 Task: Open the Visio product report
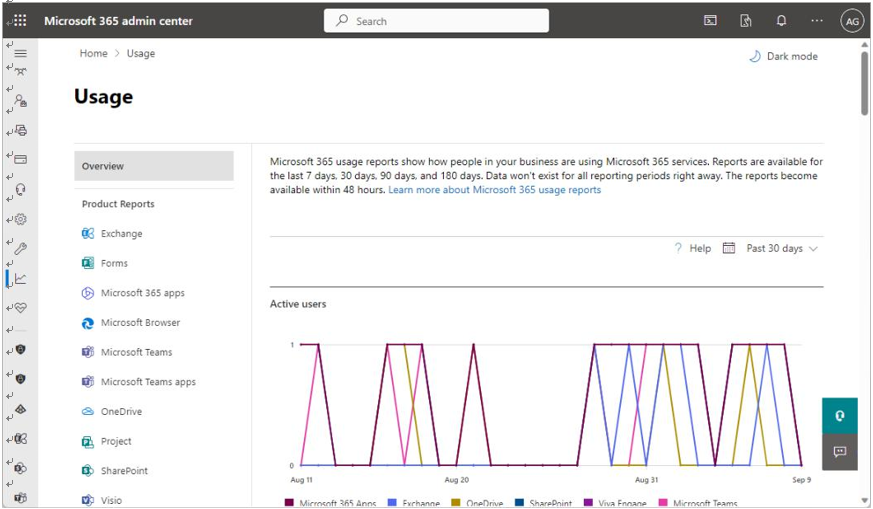click(102, 500)
